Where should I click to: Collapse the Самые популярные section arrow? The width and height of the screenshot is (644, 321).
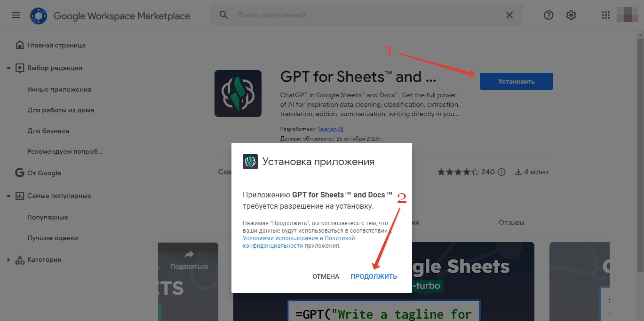8,196
